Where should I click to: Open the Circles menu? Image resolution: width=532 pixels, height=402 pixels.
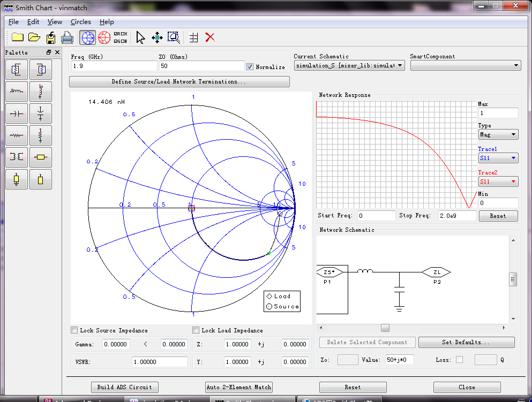pos(80,22)
